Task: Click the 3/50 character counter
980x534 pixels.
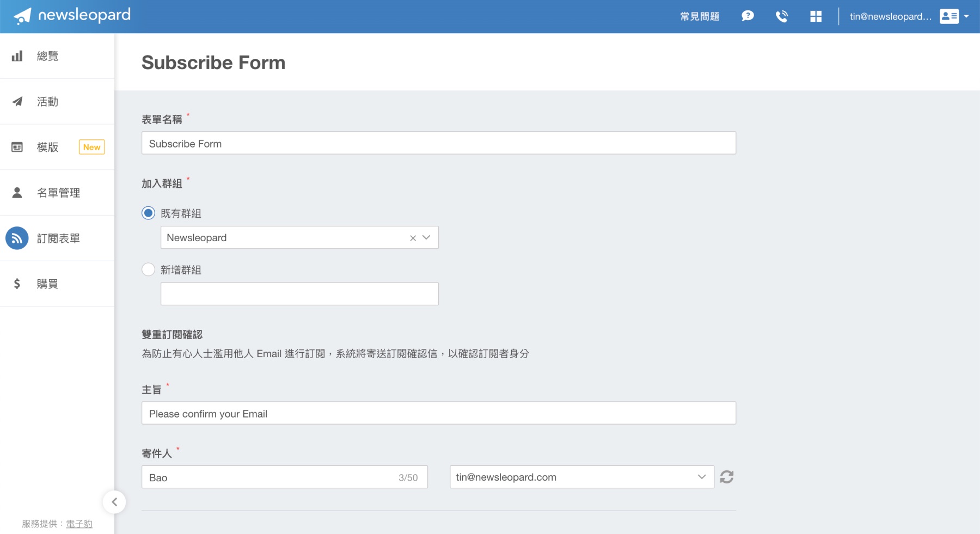Action: coord(408,477)
